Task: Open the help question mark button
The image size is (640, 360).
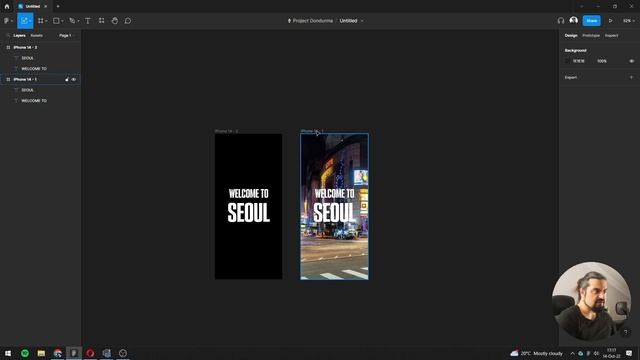Action: coord(626,332)
